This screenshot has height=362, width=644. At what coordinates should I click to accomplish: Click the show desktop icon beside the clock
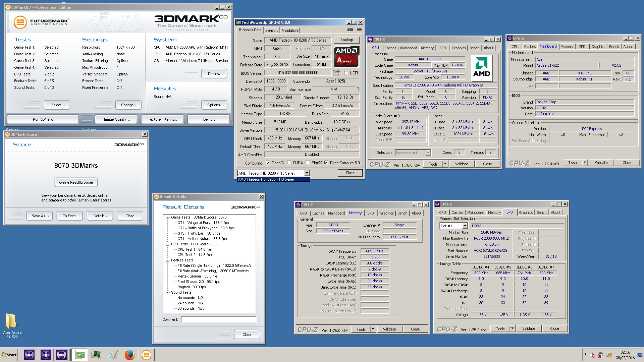pyautogui.click(x=640, y=355)
